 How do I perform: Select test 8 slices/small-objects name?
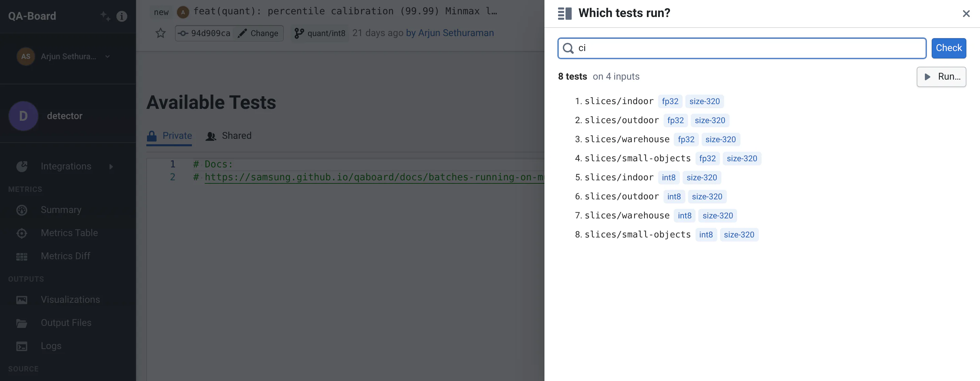pos(638,235)
